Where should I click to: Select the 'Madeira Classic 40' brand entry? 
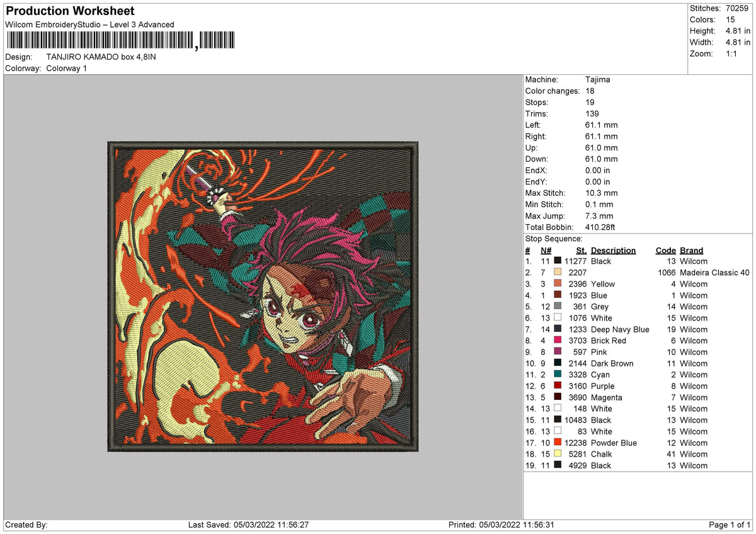(715, 273)
